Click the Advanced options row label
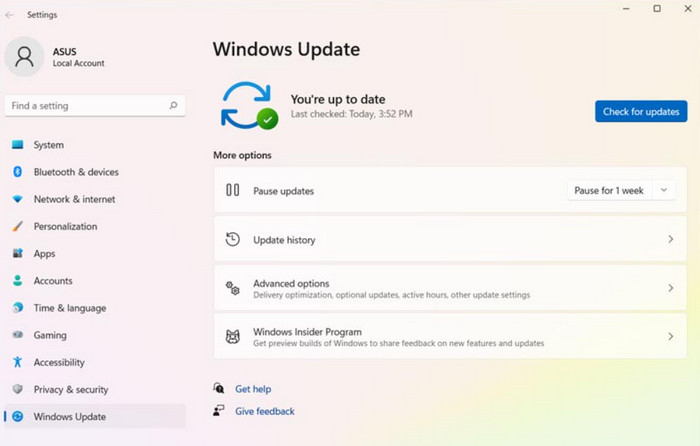The image size is (700, 446). point(292,283)
